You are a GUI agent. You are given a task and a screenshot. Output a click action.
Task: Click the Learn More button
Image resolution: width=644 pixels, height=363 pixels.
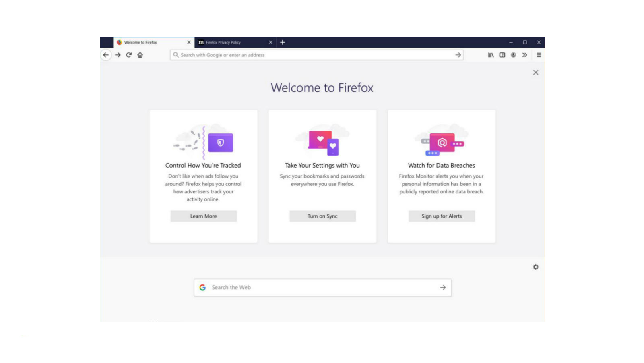click(x=203, y=216)
